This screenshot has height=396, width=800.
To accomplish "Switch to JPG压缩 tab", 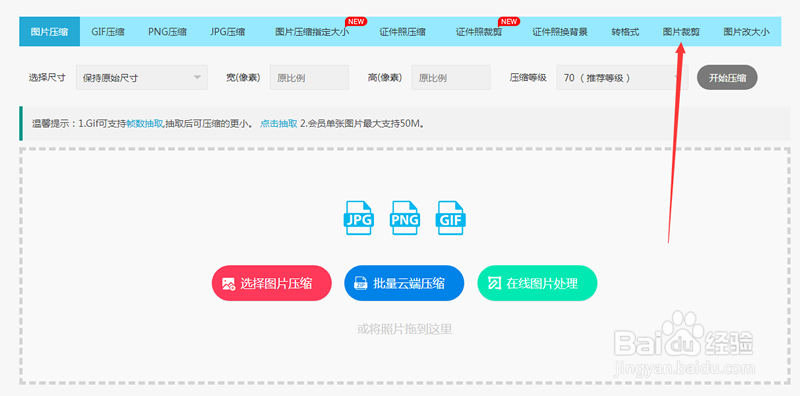I will (x=228, y=32).
